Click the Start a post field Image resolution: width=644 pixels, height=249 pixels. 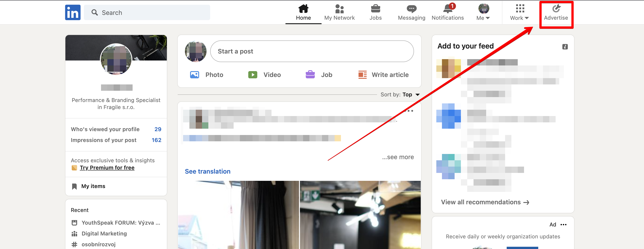click(x=312, y=51)
